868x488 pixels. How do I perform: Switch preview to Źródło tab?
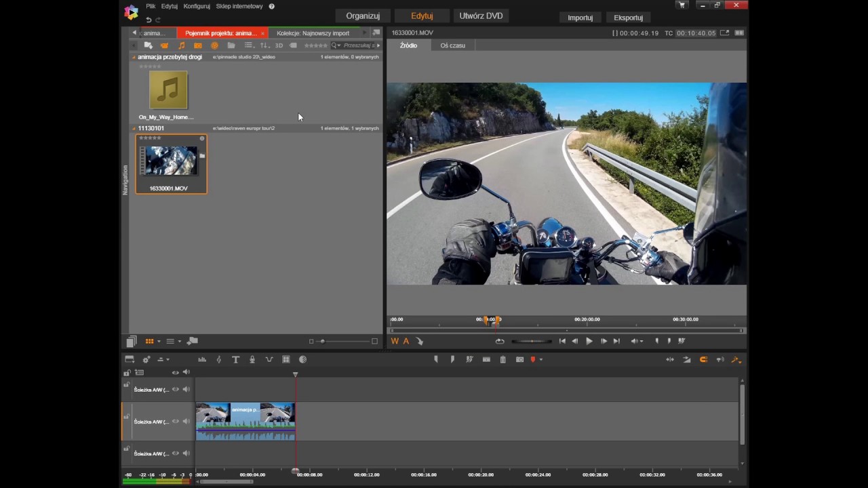[x=408, y=45]
